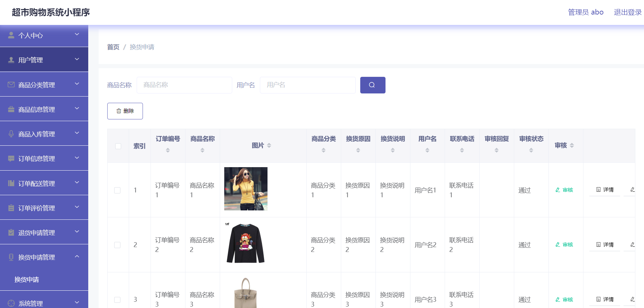Expand 商品信息管理 chevron
The image size is (644, 308).
click(77, 108)
